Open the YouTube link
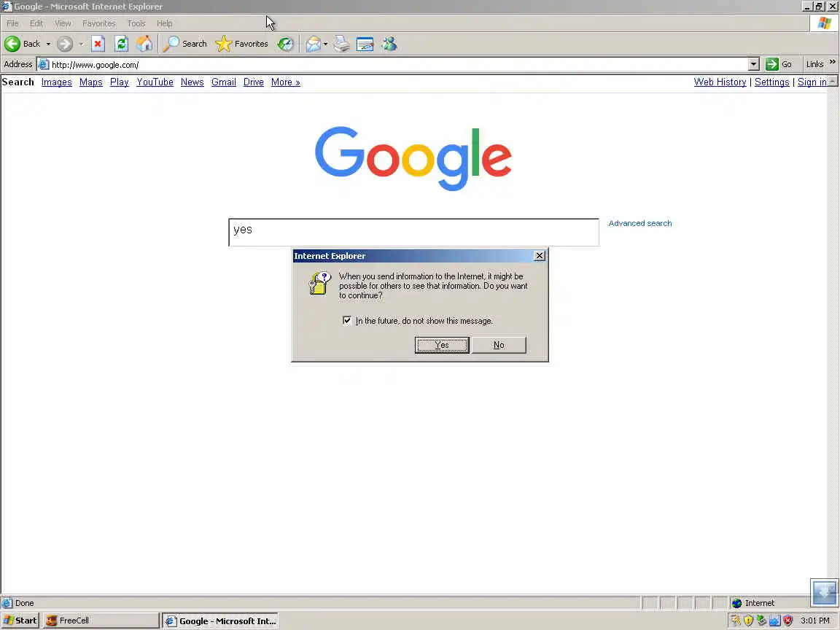The height and width of the screenshot is (630, 840). coord(155,82)
